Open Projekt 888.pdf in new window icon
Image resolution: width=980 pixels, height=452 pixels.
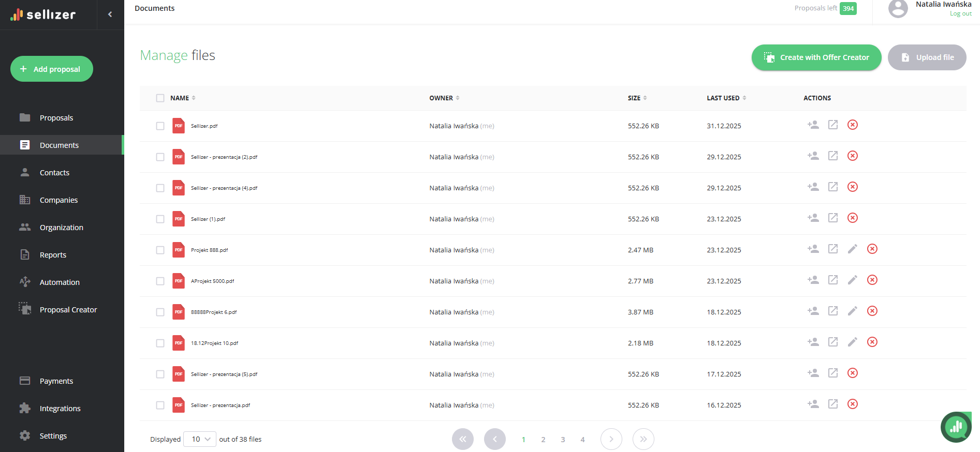tap(832, 249)
